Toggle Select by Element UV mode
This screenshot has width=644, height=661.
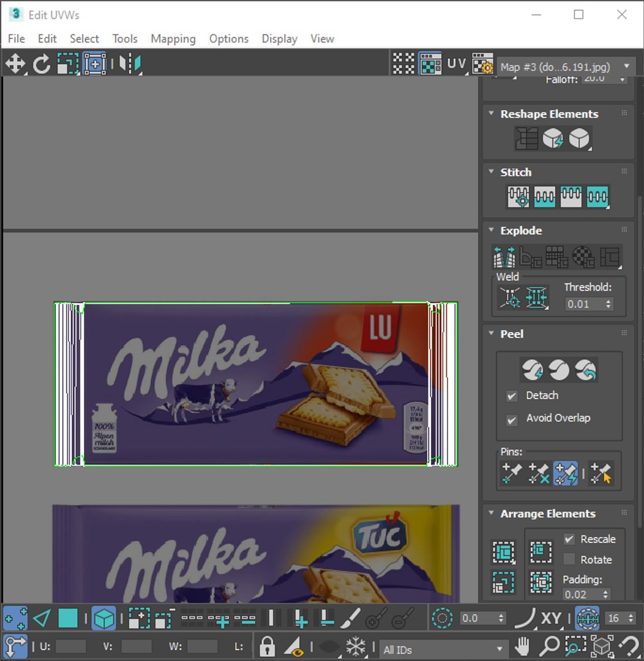(x=103, y=619)
